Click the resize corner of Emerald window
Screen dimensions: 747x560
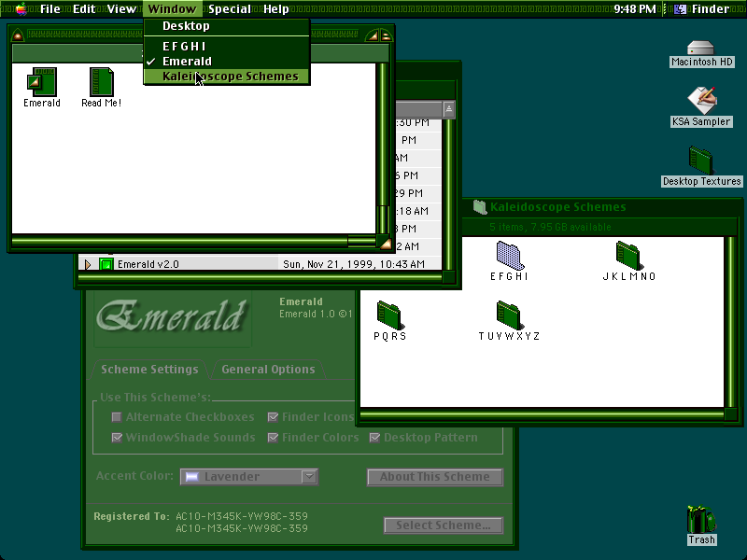384,242
